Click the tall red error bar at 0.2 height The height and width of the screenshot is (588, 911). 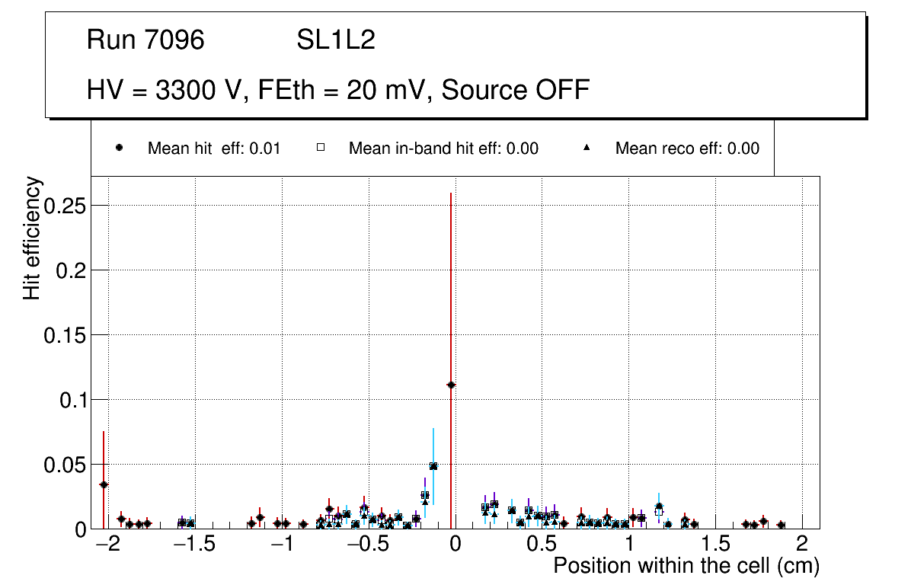(451, 270)
